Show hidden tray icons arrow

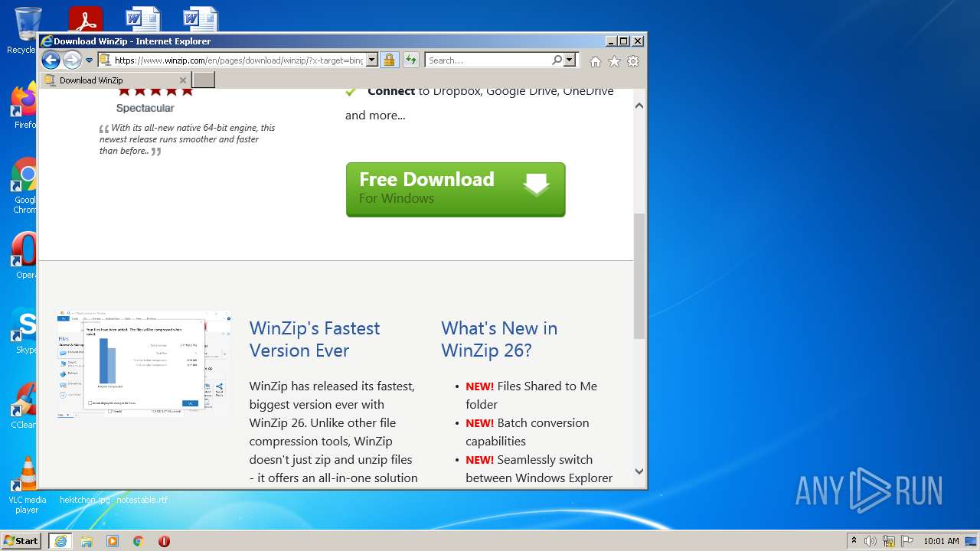[854, 541]
